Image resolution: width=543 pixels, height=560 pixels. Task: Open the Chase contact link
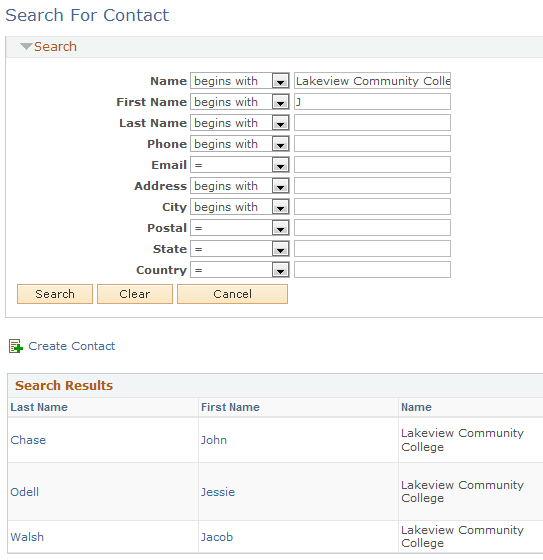[x=28, y=440]
